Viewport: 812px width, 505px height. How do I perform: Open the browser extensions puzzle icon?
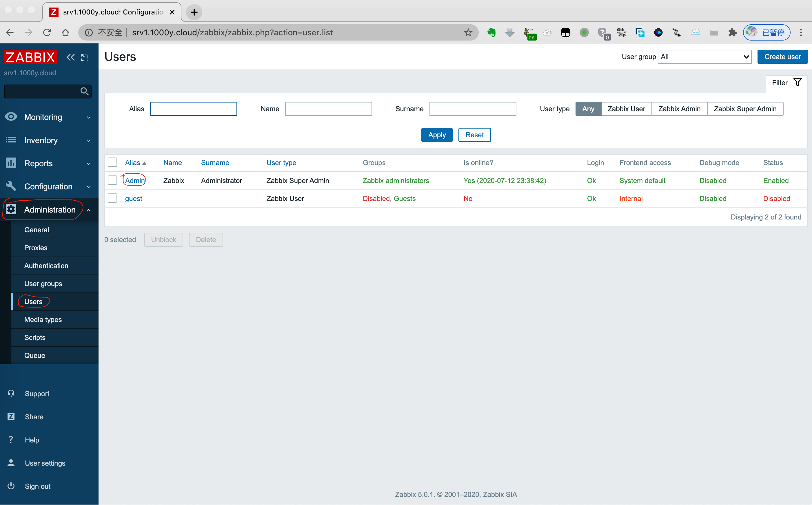tap(733, 32)
